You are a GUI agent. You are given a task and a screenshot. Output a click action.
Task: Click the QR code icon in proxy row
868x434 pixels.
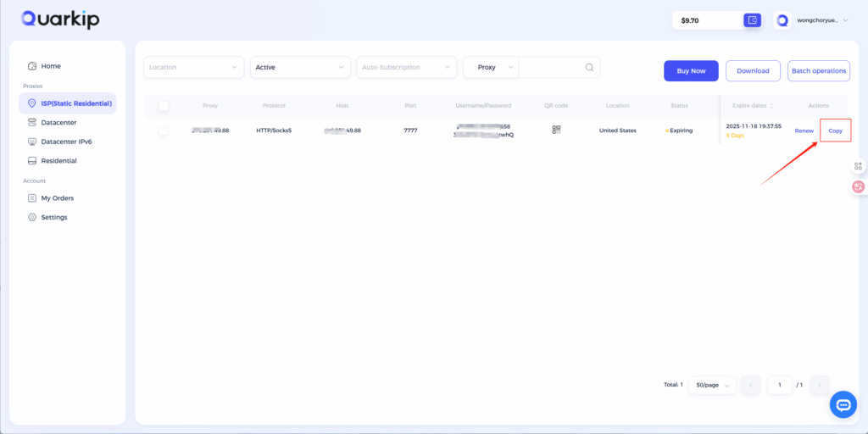557,131
